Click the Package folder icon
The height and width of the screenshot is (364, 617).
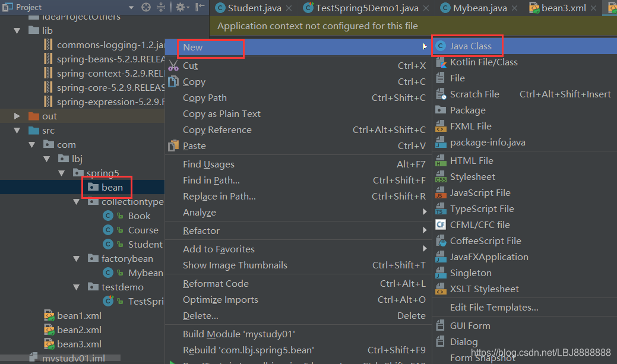[441, 110]
